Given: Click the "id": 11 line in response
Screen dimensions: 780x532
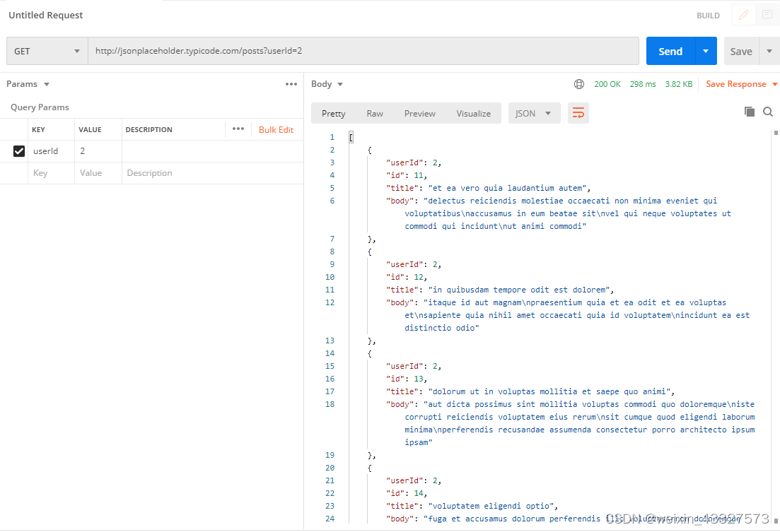Looking at the screenshot, I should (407, 175).
